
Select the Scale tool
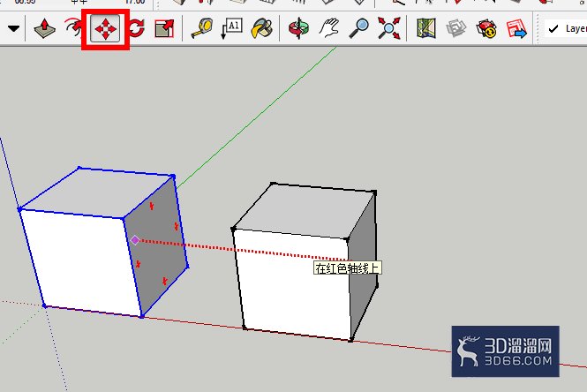pyautogui.click(x=164, y=28)
